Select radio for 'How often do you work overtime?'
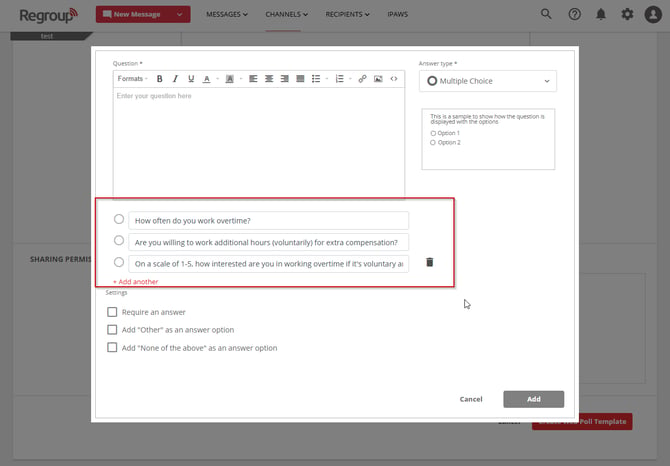 coord(119,219)
